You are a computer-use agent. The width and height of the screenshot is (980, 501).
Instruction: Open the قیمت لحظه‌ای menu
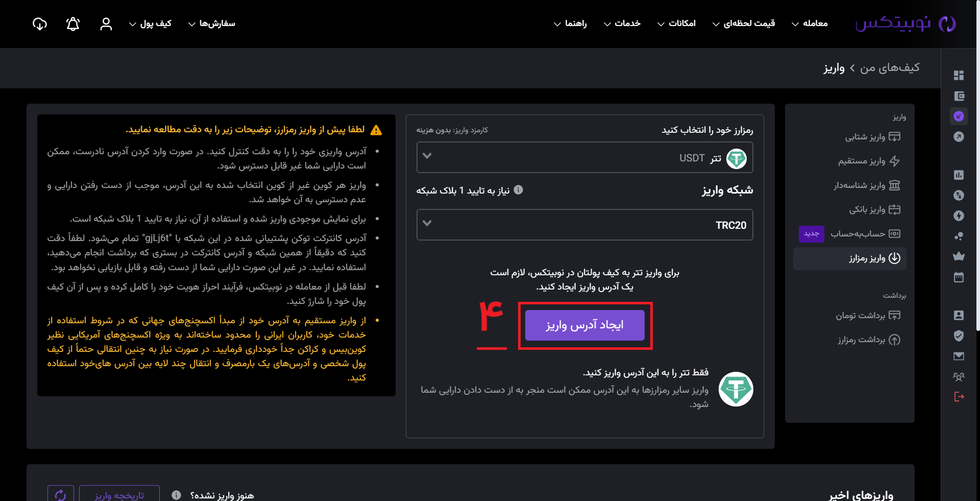click(x=744, y=23)
